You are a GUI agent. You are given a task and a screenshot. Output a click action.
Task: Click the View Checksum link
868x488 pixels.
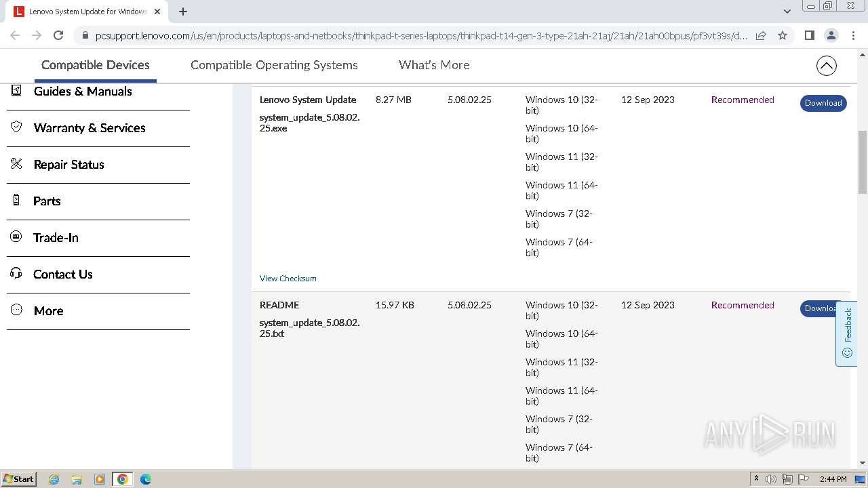288,279
